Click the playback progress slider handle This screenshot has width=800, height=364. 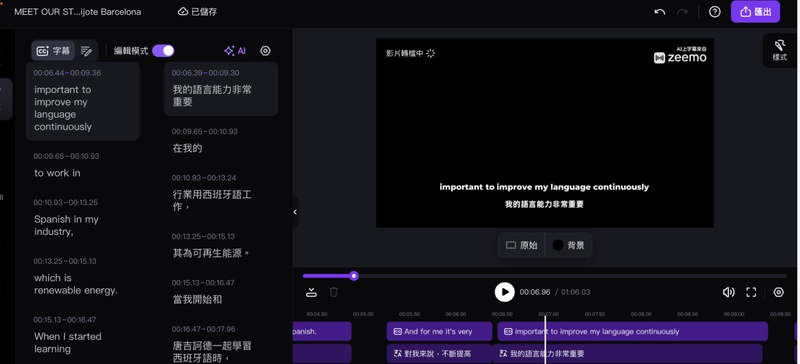tap(354, 276)
